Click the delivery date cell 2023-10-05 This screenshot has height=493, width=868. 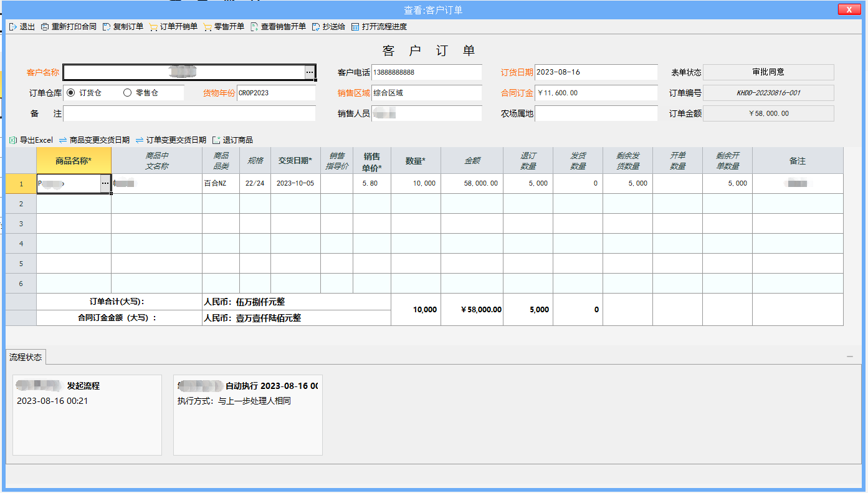point(295,184)
